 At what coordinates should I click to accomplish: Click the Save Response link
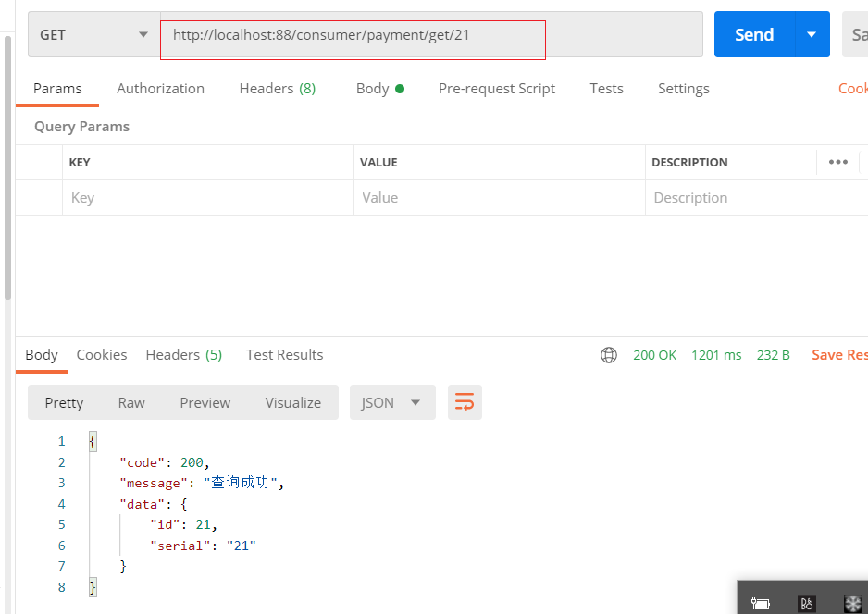pyautogui.click(x=839, y=354)
